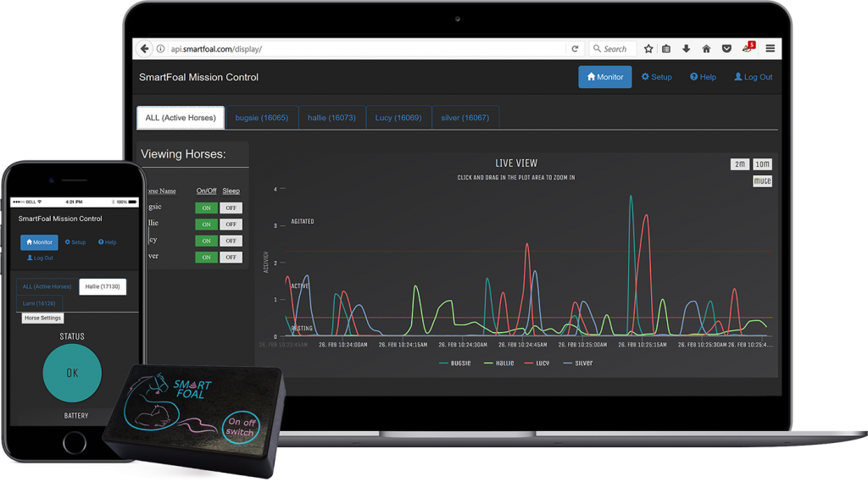Click the browser back arrow button

pos(145,49)
